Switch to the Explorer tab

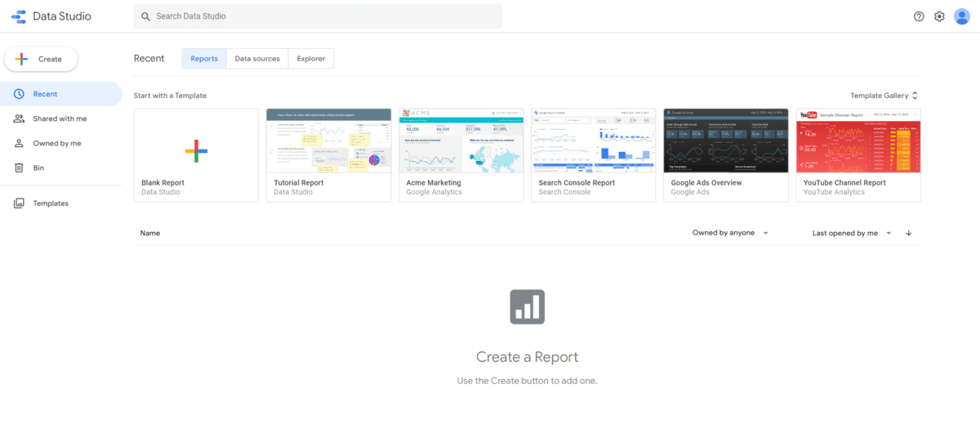[x=311, y=59]
